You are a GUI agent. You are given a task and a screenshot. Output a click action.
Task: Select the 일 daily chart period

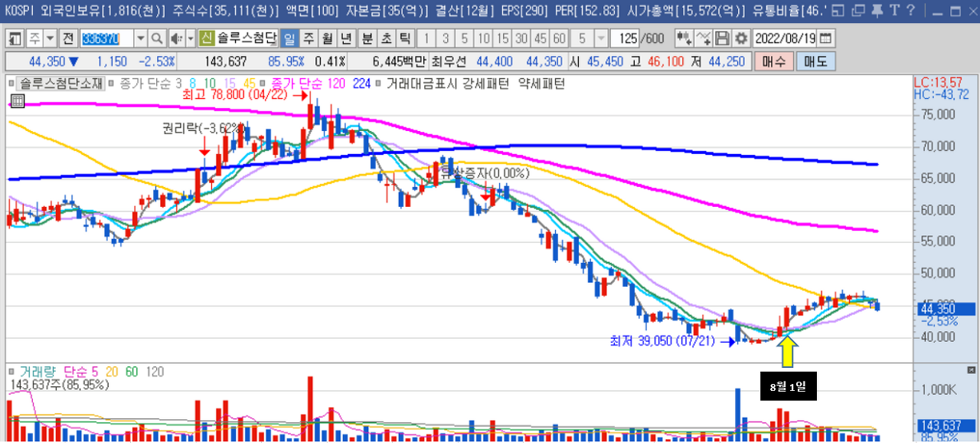(x=289, y=38)
